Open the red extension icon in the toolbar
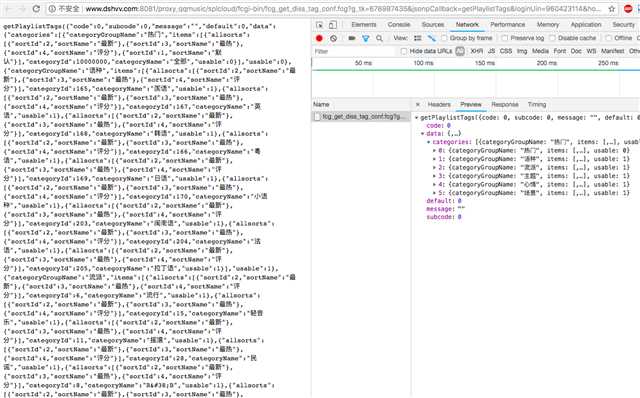The width and height of the screenshot is (640, 398). tap(628, 9)
